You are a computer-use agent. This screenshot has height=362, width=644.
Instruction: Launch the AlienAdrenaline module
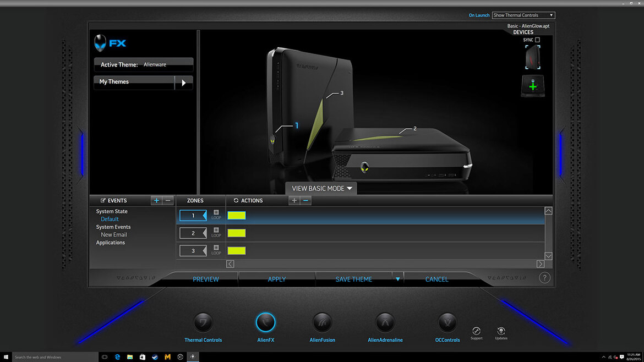(385, 322)
